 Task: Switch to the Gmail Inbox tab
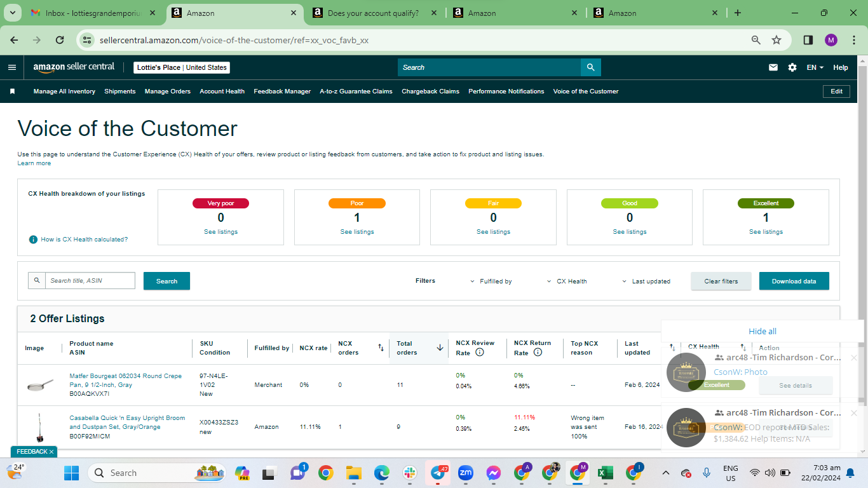point(93,13)
